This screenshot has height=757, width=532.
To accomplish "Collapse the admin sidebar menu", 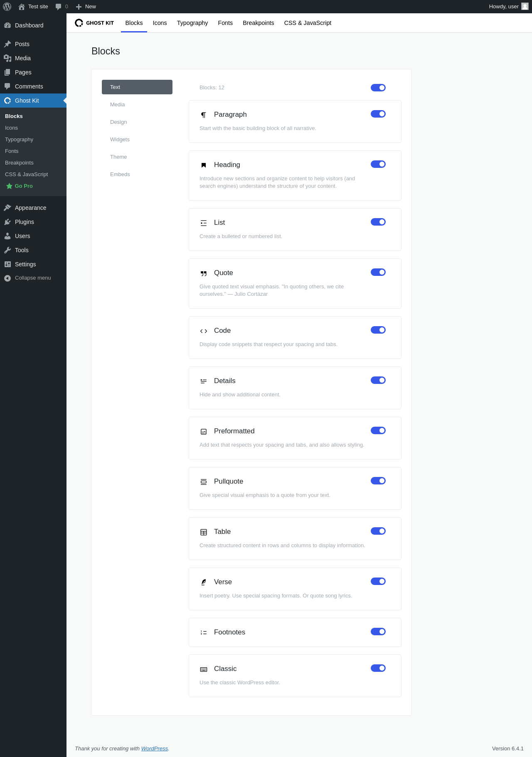I will click(27, 278).
